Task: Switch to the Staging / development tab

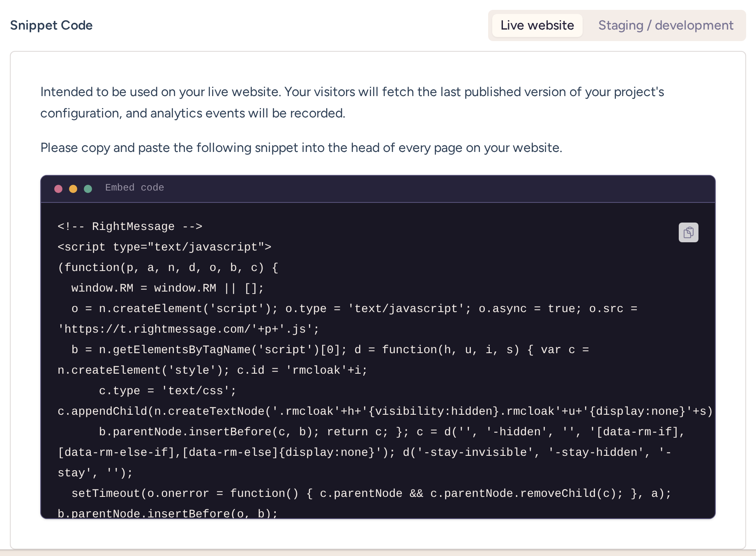Action: (666, 25)
